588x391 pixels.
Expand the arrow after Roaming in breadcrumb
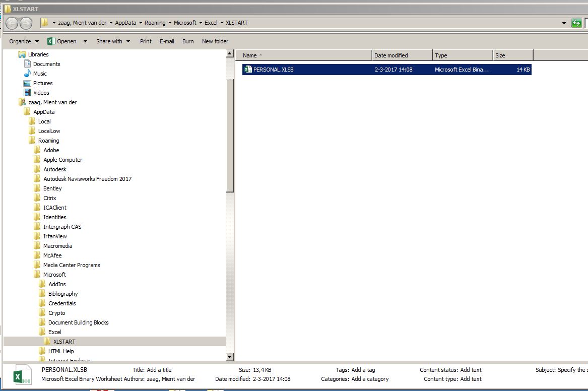[x=170, y=23]
